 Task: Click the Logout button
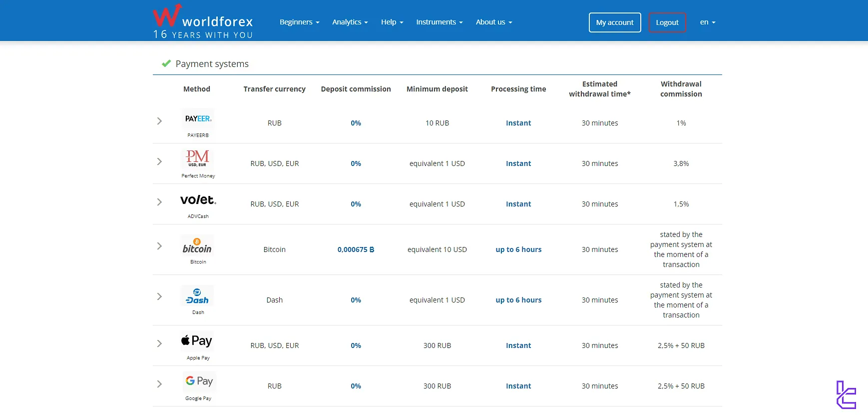(667, 22)
